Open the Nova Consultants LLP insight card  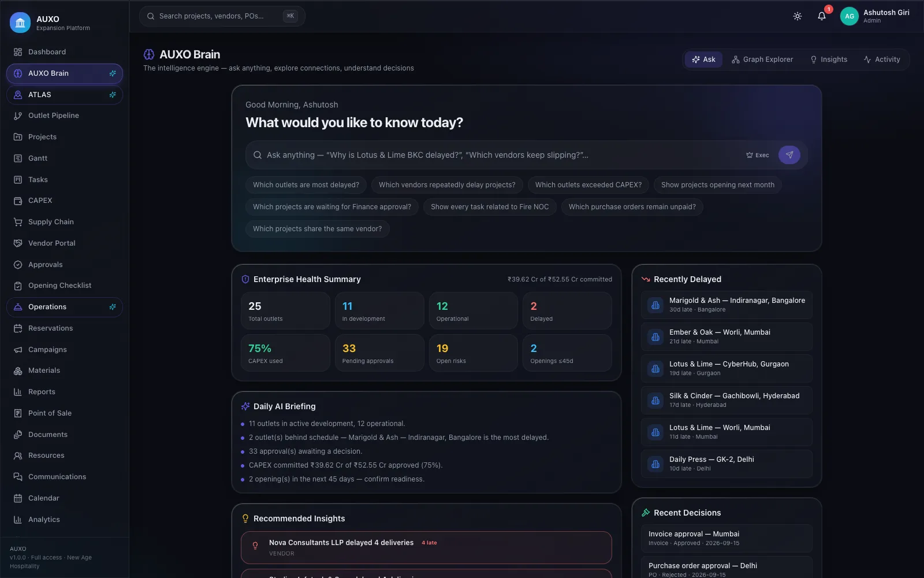pyautogui.click(x=426, y=548)
